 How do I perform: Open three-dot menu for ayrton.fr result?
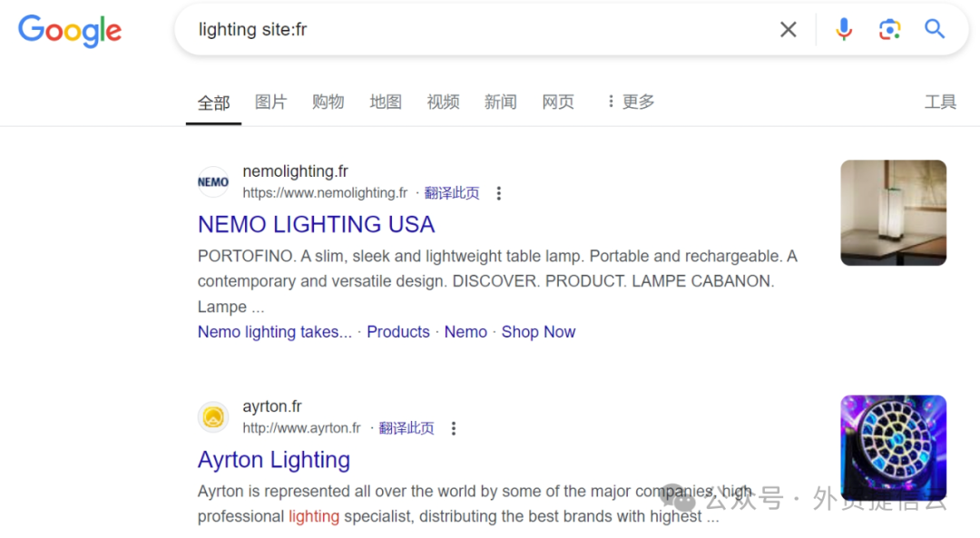[x=454, y=428]
